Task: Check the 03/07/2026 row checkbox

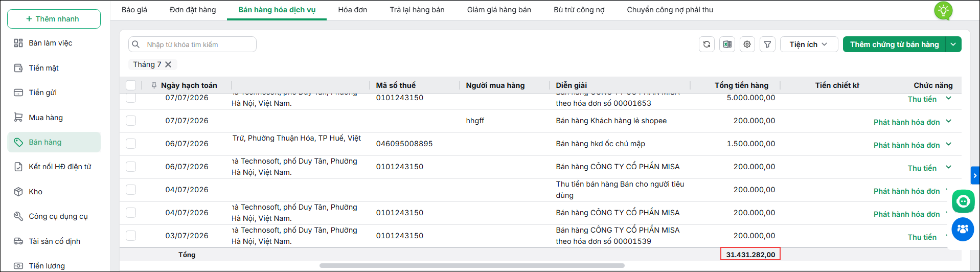Action: [x=131, y=236]
